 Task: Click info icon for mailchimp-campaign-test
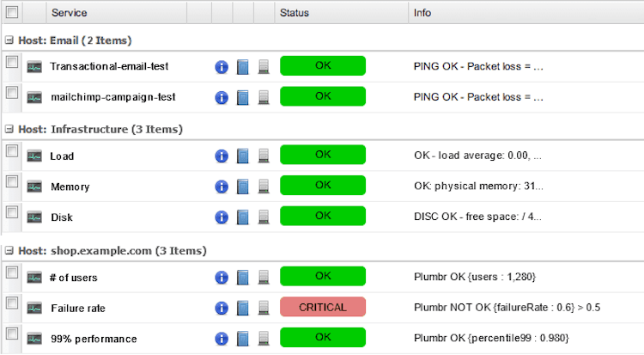(x=222, y=97)
